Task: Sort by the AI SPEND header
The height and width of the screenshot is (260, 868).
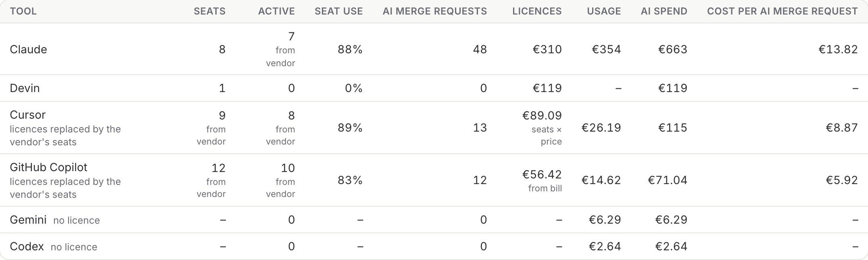Action: point(664,11)
